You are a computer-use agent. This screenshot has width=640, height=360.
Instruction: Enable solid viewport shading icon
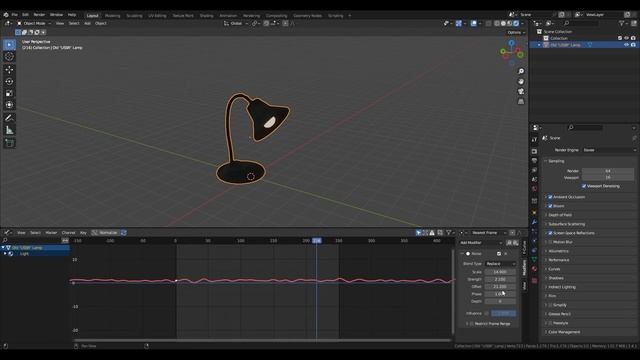pos(503,23)
